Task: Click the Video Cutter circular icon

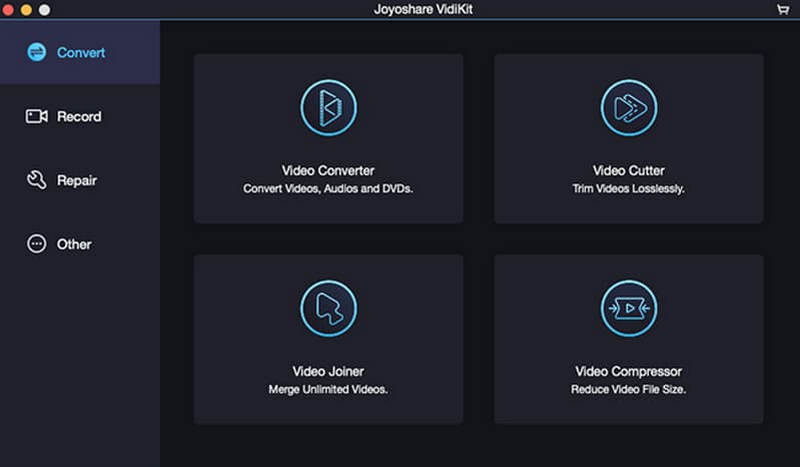Action: point(628,107)
